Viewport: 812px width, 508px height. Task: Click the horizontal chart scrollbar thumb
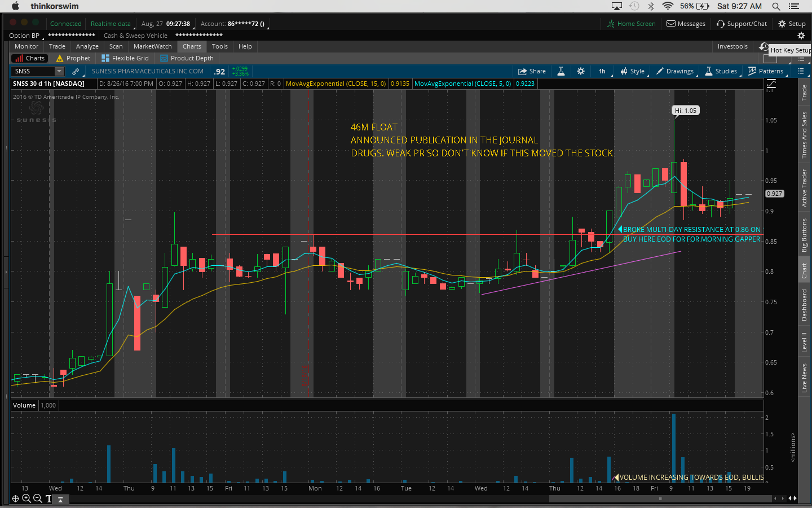click(x=660, y=498)
